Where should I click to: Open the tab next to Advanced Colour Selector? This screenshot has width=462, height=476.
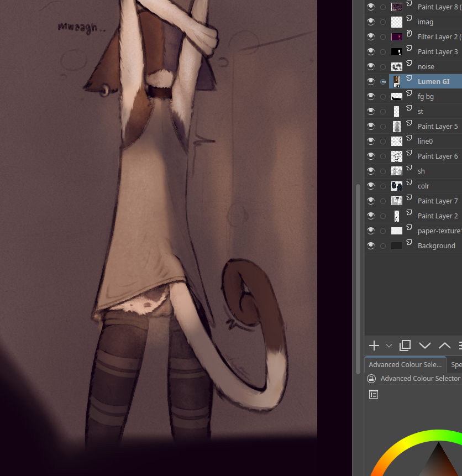click(x=456, y=365)
